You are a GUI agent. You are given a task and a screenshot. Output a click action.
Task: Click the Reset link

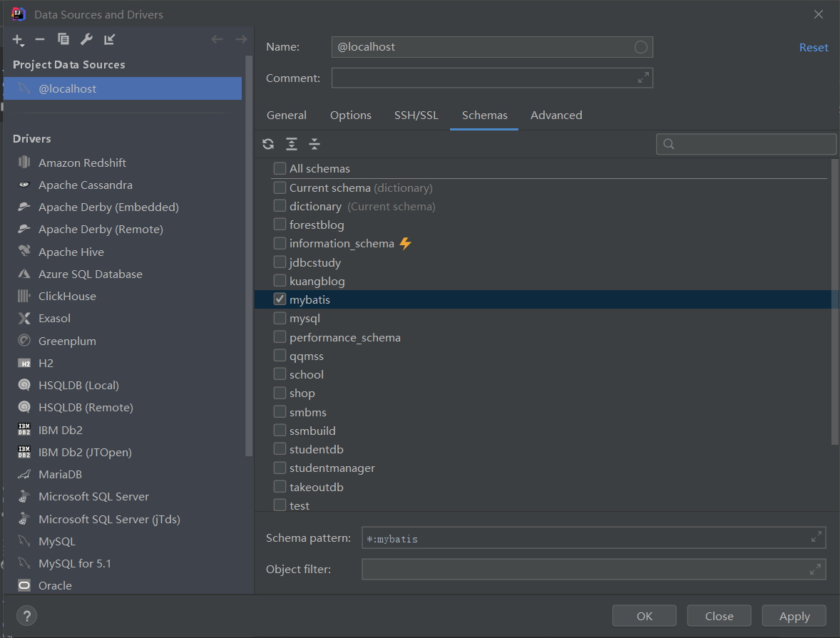(813, 47)
